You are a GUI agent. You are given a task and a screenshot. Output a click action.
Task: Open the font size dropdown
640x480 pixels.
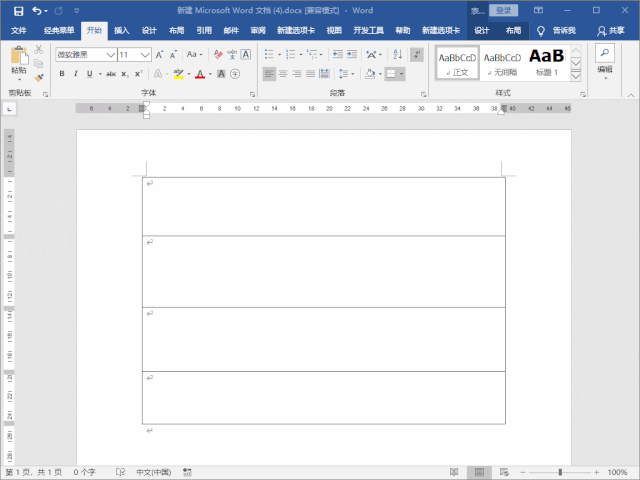[145, 55]
